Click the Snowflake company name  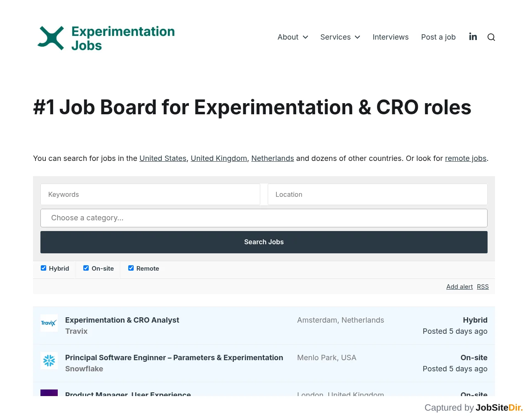coord(84,369)
